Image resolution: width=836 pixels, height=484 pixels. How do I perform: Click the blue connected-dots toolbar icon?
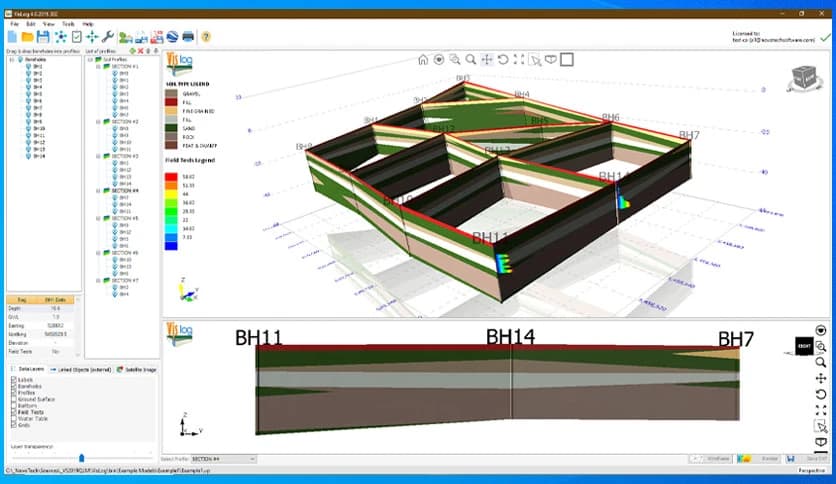61,37
